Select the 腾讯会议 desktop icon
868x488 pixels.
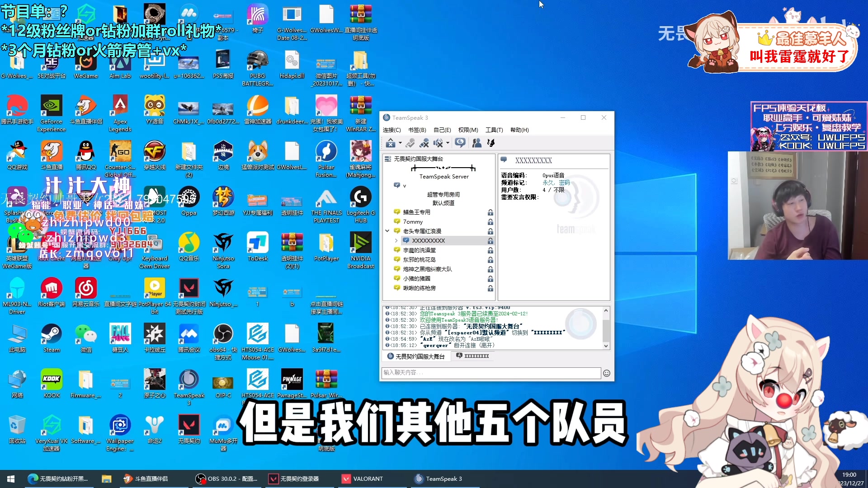click(x=189, y=338)
